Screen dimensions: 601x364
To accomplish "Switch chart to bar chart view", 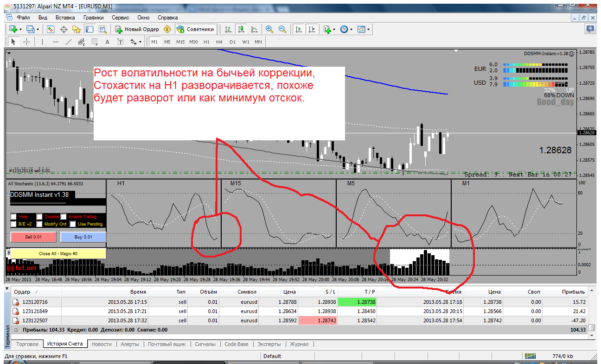I will click(x=228, y=29).
